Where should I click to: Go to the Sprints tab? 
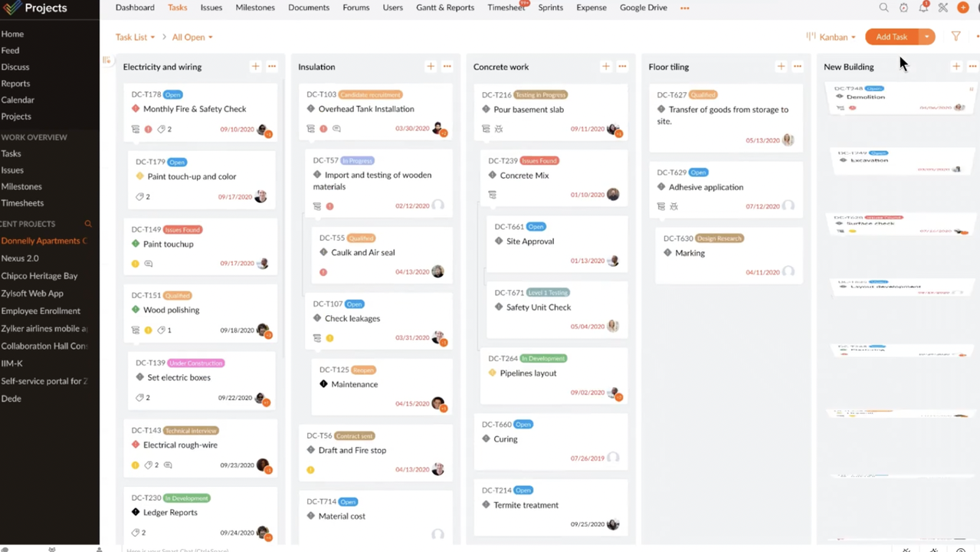[551, 8]
